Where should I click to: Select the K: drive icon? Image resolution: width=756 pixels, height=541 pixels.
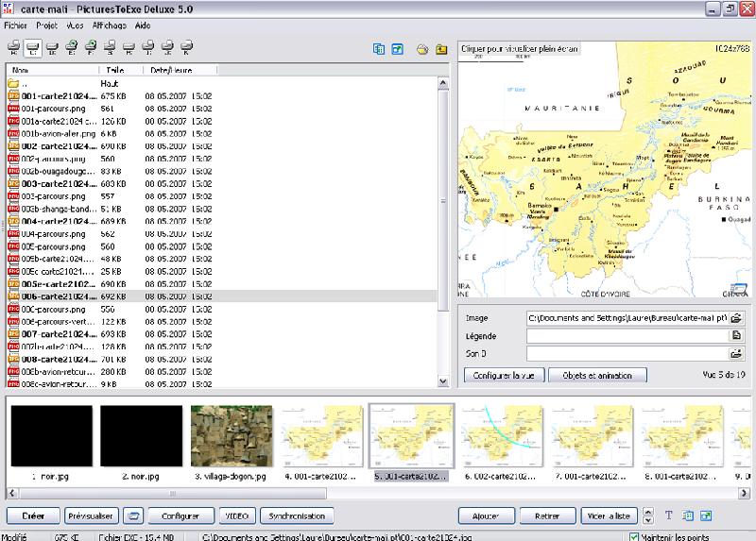[x=186, y=46]
